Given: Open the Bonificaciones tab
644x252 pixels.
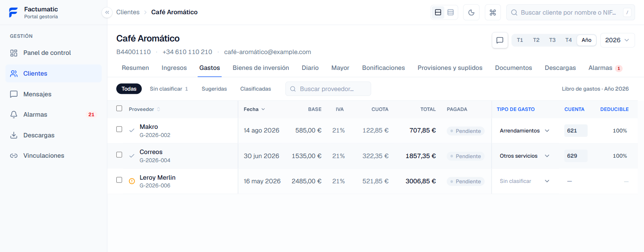Looking at the screenshot, I should pos(383,68).
